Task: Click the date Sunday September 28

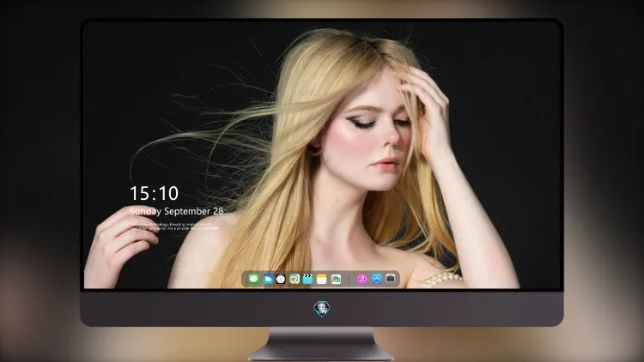Action: click(177, 211)
